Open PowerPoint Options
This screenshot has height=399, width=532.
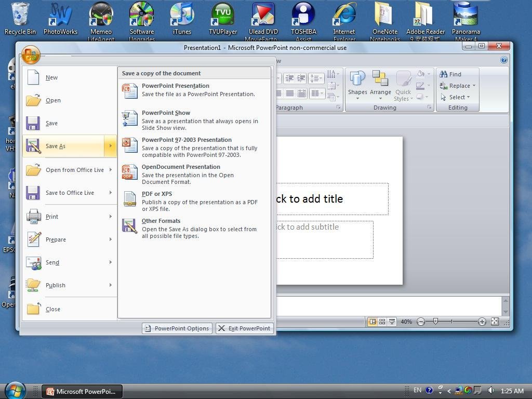point(177,328)
